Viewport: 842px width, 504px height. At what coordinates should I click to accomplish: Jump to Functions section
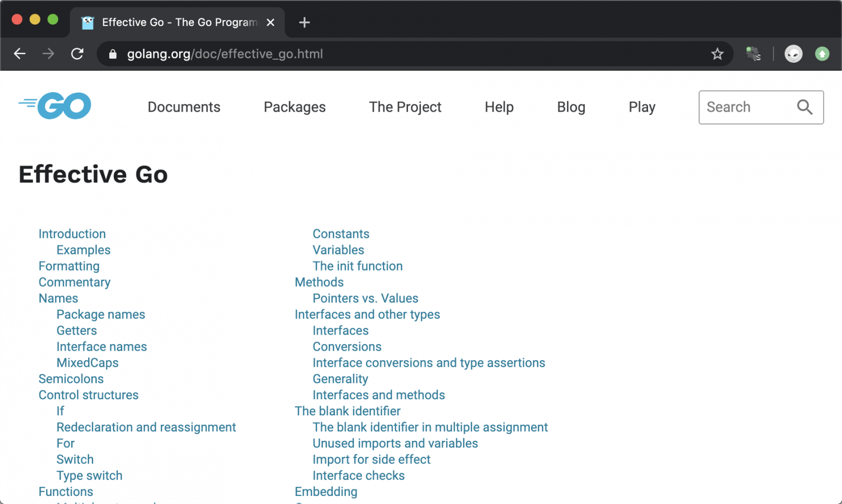coord(66,491)
